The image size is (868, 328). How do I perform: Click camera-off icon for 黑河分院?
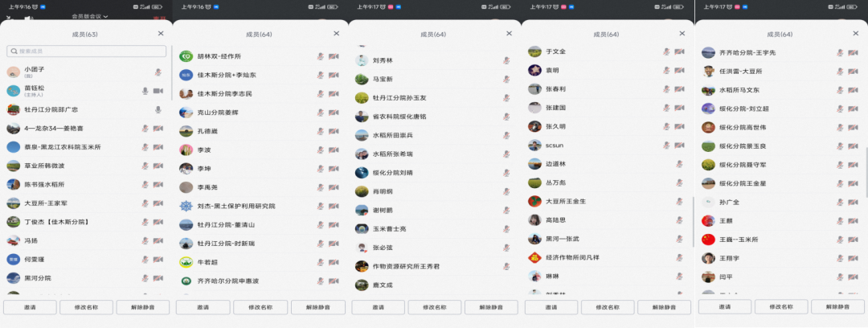[x=158, y=278]
